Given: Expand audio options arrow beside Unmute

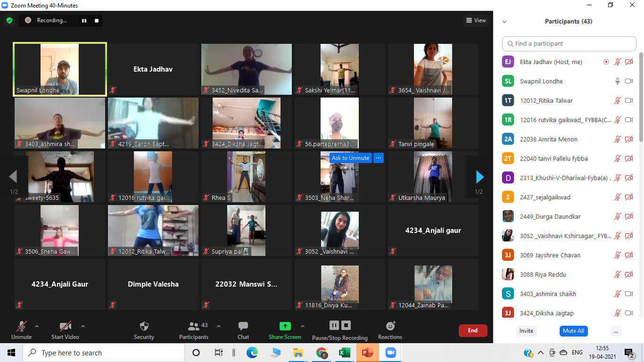Looking at the screenshot, I should (37, 326).
